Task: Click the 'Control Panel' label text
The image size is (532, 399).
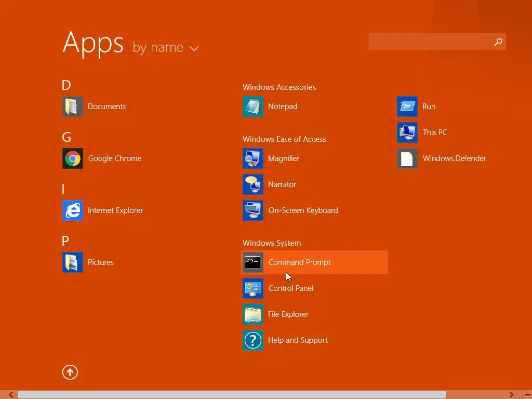Action: click(291, 288)
